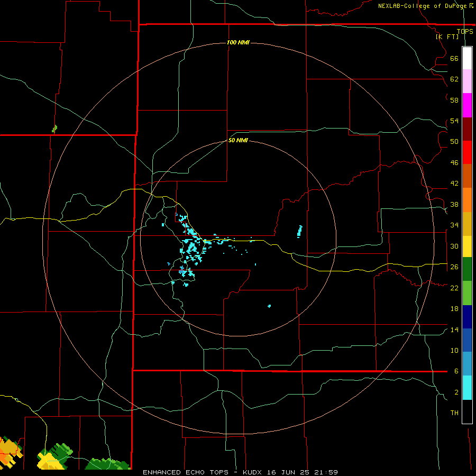Select the dark orange legend swatch
Viewport: 476px width, 476px height.
pyautogui.click(x=467, y=176)
